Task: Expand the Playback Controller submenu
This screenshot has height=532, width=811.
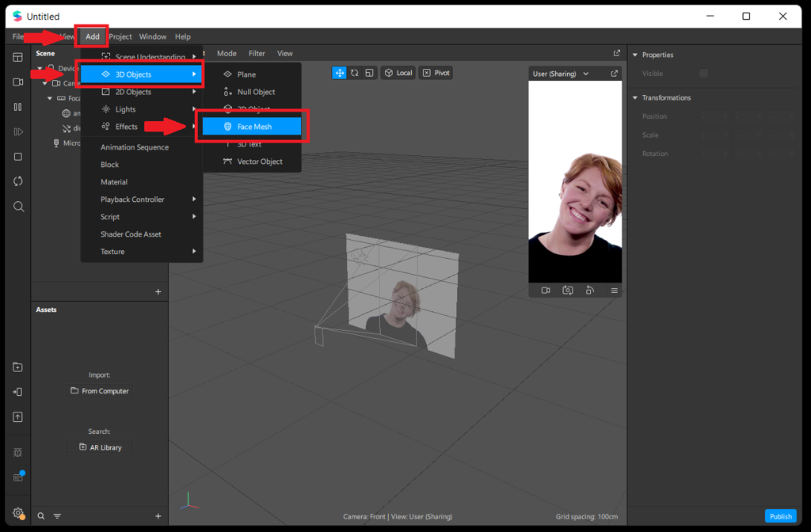Action: [x=141, y=199]
